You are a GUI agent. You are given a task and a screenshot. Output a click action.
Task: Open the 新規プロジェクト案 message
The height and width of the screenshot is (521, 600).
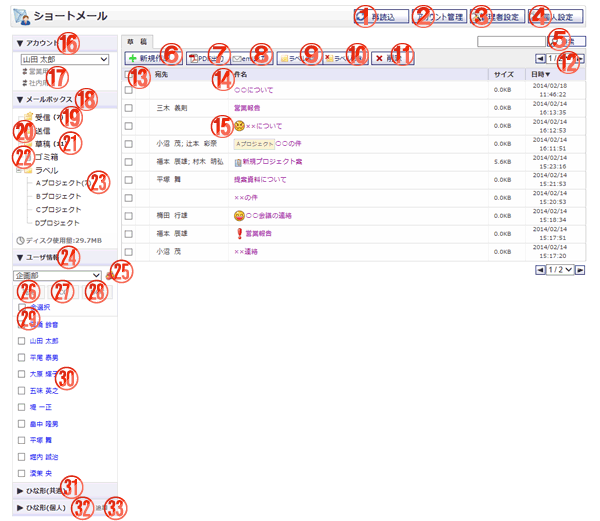tap(269, 162)
